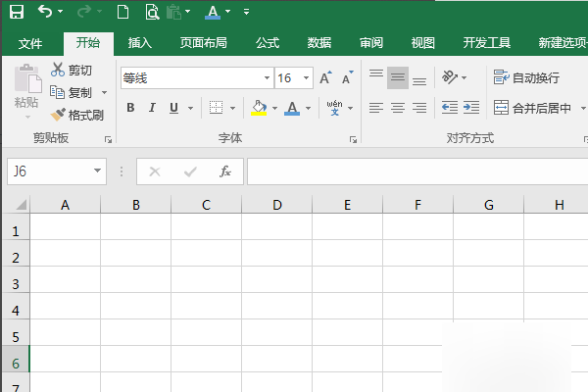Increase font size with the larger A icon
This screenshot has height=392, width=588.
(x=325, y=78)
